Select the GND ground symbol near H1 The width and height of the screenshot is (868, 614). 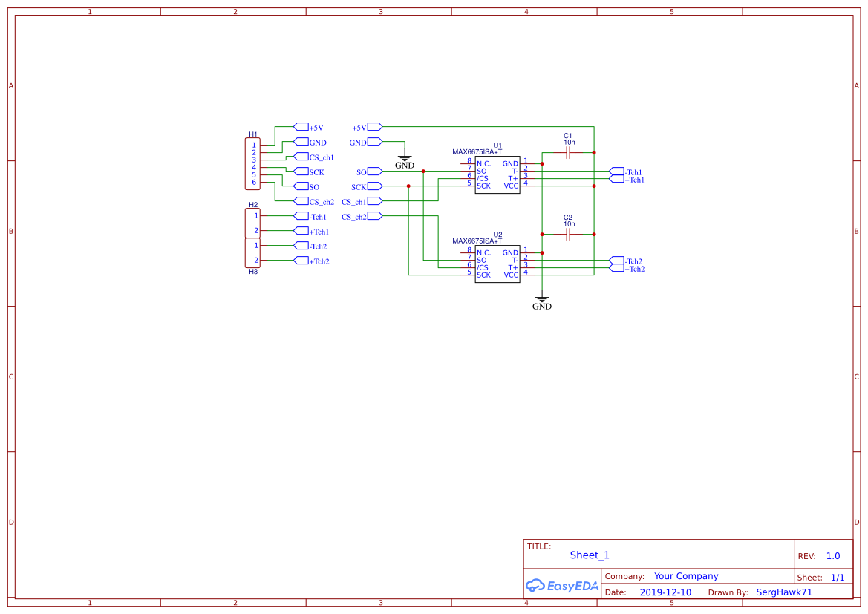[x=405, y=157]
